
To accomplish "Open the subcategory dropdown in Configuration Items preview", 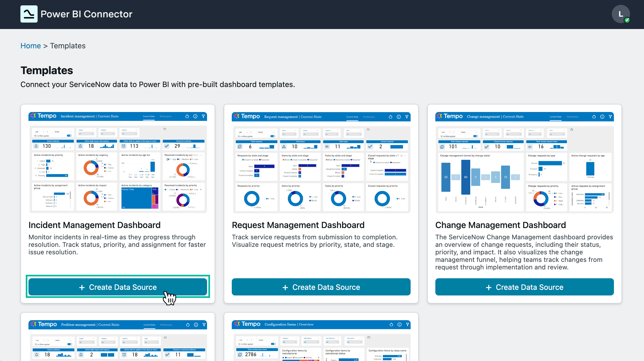I will point(312,342).
